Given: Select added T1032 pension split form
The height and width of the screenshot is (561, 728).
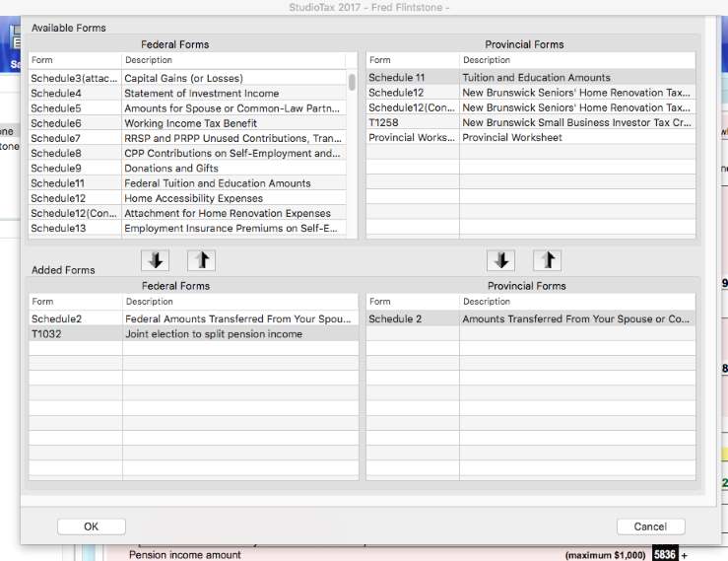Looking at the screenshot, I should coord(192,334).
